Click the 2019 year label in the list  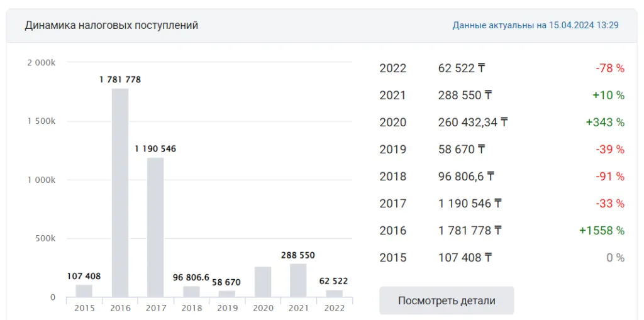392,149
